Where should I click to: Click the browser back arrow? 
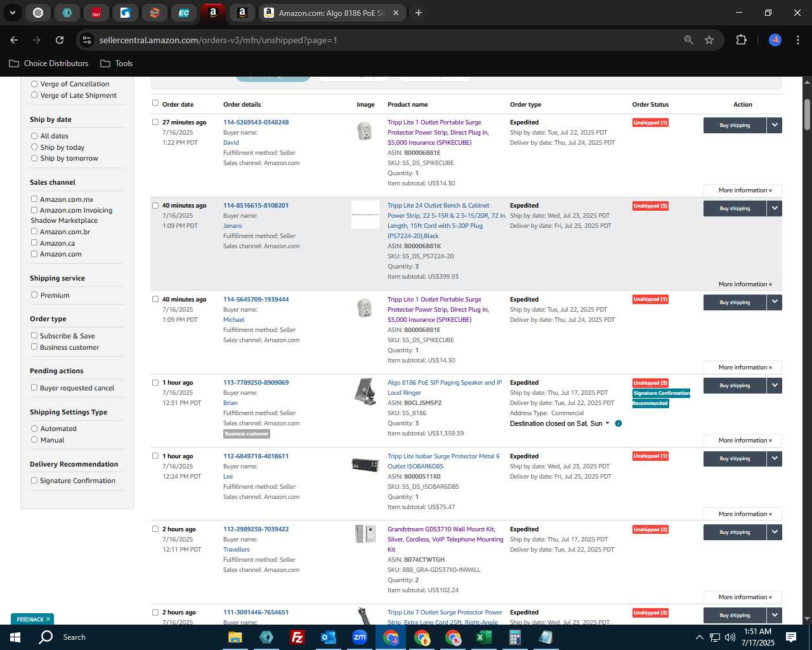tap(14, 40)
